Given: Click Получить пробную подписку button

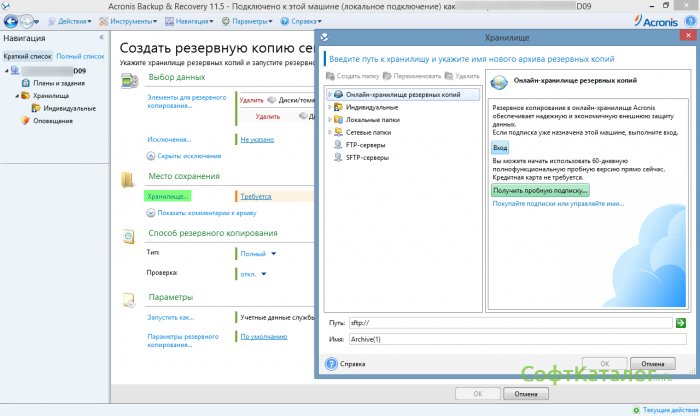Looking at the screenshot, I should (x=540, y=189).
